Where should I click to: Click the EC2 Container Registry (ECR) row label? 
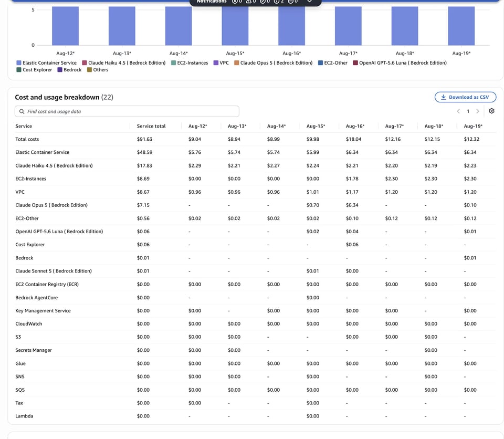pos(47,284)
